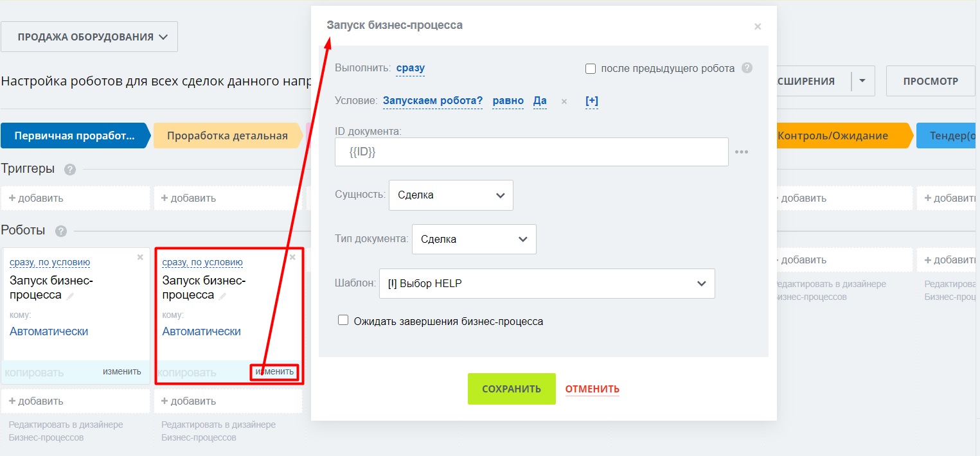Screen dimensions: 980x456
Task: Open Шаблон dropdown showing '[!] Выбор HELP'
Action: coord(546,283)
